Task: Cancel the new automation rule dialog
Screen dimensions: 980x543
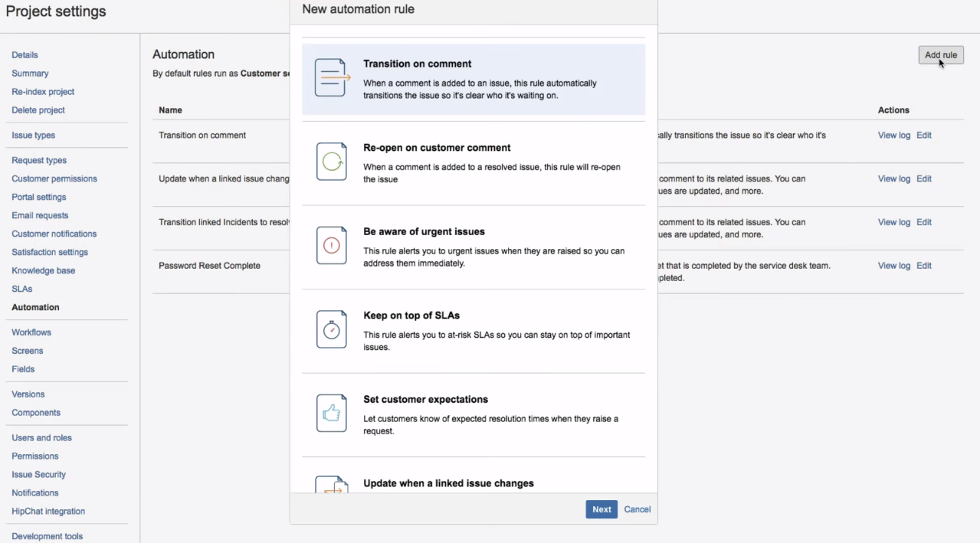Action: [x=637, y=509]
